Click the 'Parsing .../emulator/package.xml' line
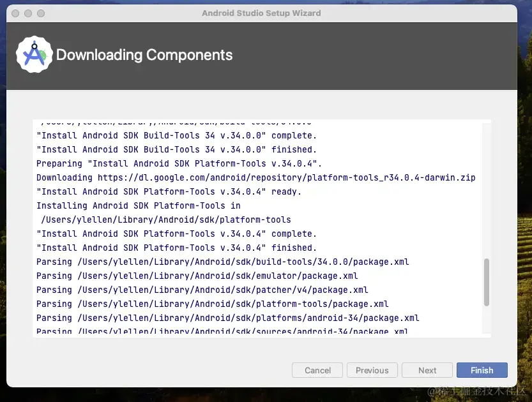The height and width of the screenshot is (402, 532). coord(197,276)
